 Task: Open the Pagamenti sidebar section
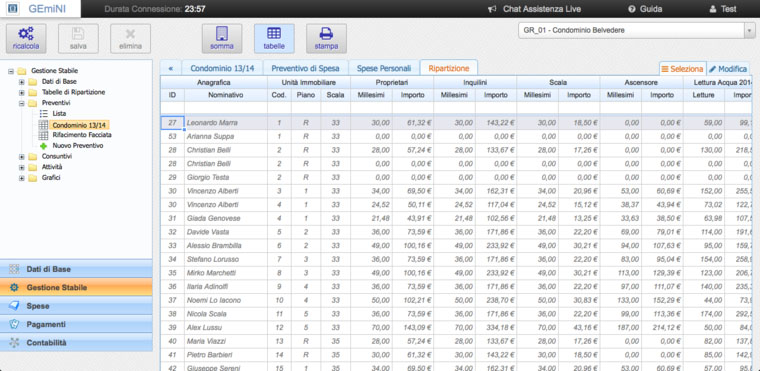click(76, 324)
